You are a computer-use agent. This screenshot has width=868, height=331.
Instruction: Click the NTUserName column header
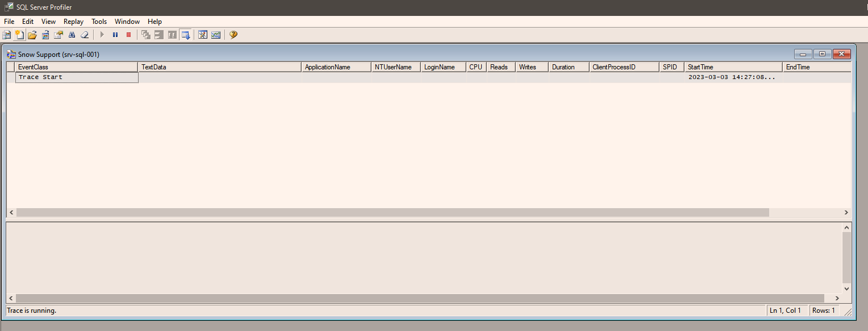(x=396, y=67)
